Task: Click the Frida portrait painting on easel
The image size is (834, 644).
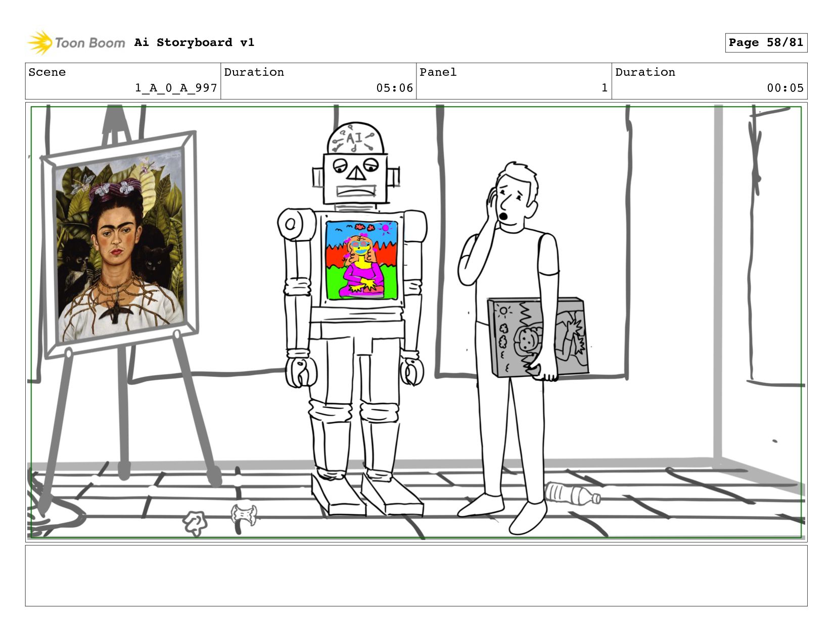Action: click(120, 246)
